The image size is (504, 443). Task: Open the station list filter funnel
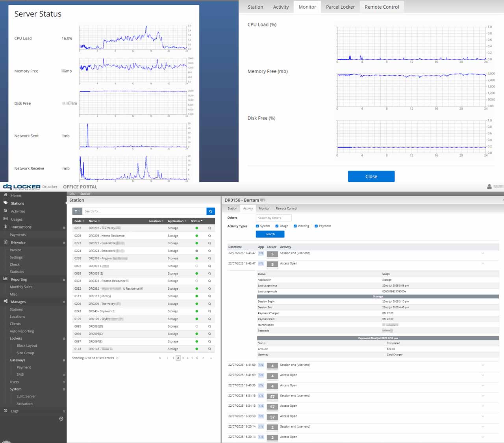click(77, 211)
